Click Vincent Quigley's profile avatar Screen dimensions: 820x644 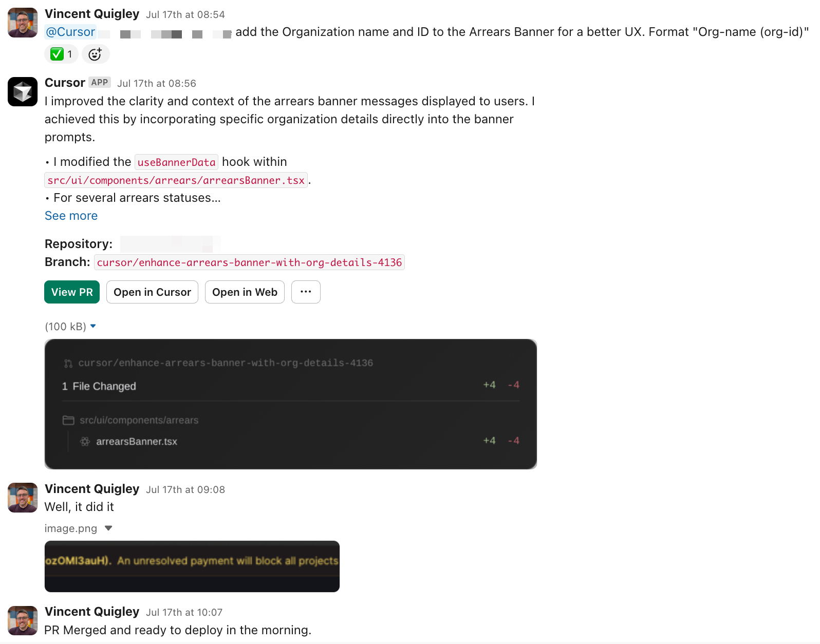point(22,22)
